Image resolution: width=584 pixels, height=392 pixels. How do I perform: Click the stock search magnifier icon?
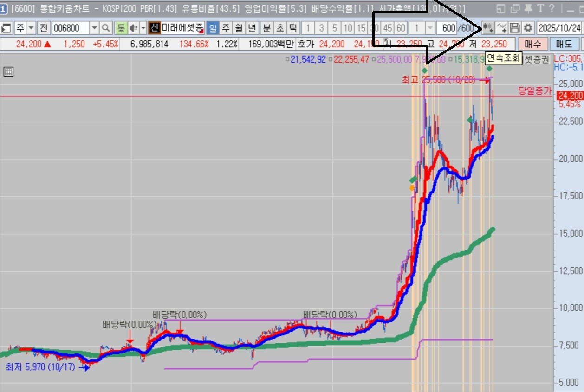(x=106, y=28)
